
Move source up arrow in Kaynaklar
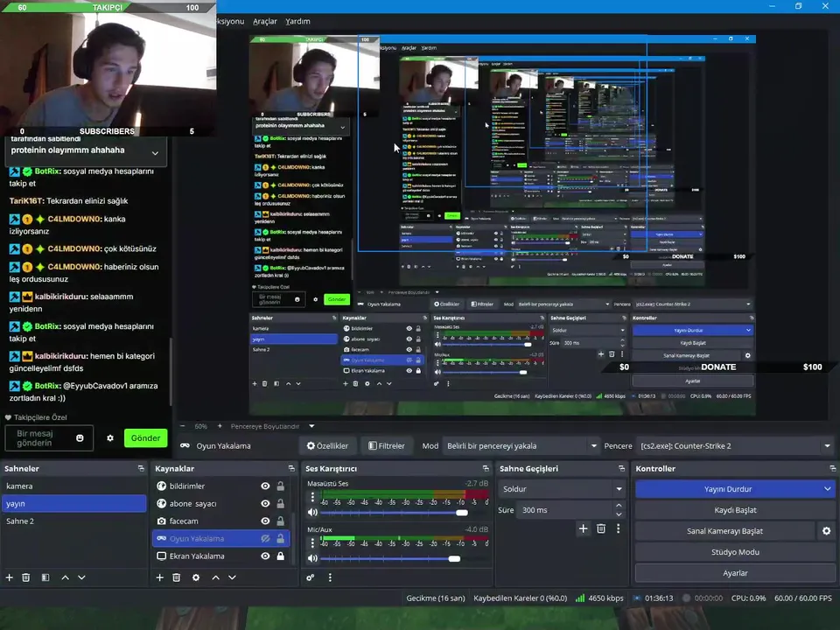[x=215, y=577]
